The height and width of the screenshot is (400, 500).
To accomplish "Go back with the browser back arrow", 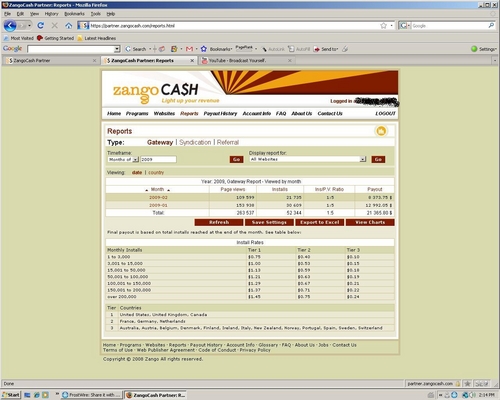I will [x=10, y=26].
